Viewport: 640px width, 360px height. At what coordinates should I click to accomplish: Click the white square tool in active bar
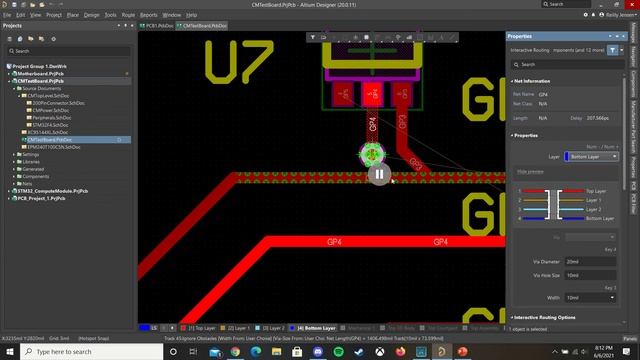click(x=366, y=37)
